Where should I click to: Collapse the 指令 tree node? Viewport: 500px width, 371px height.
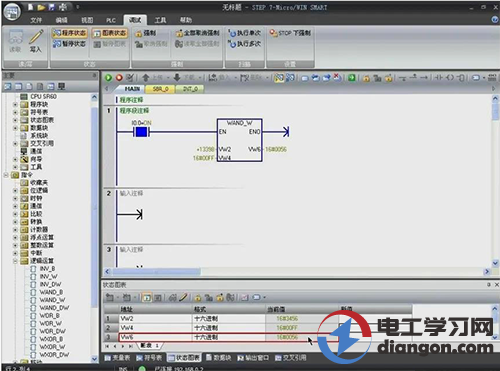click(x=6, y=175)
